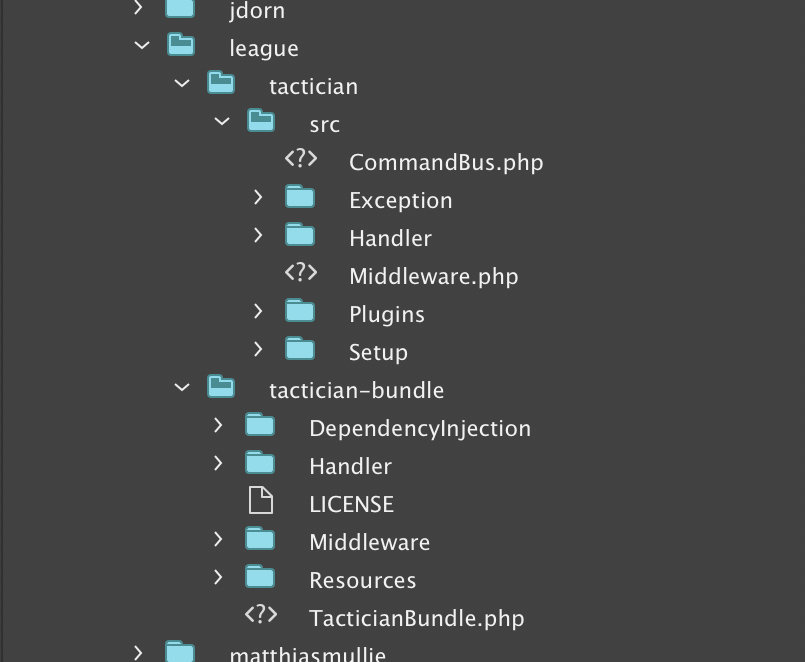
Task: Collapse the tactician folder chevron
Action: [x=181, y=84]
